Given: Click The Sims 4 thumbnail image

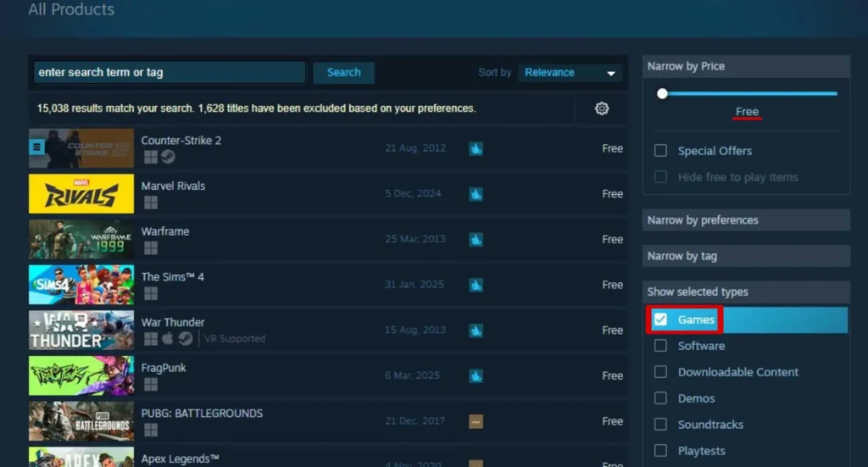Looking at the screenshot, I should [81, 285].
